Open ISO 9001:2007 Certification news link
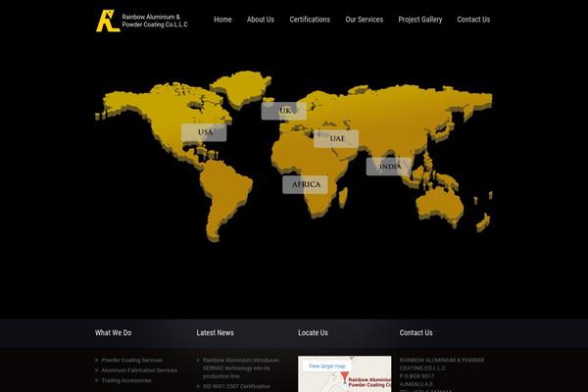 [236, 386]
